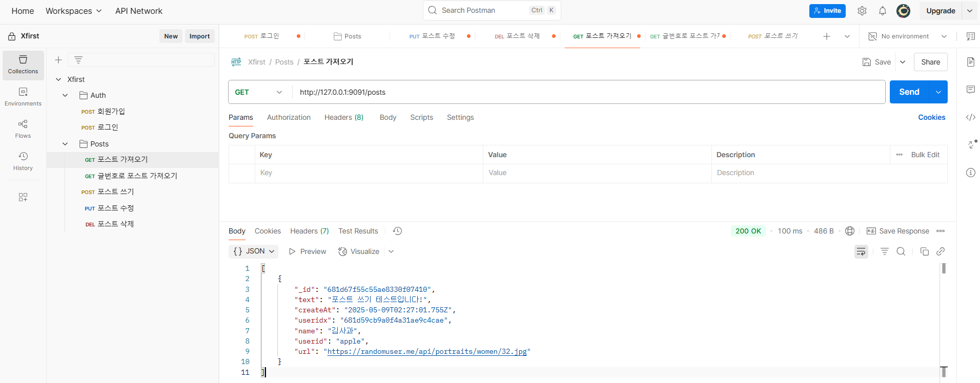Open the HTTP method GET dropdown

click(259, 92)
